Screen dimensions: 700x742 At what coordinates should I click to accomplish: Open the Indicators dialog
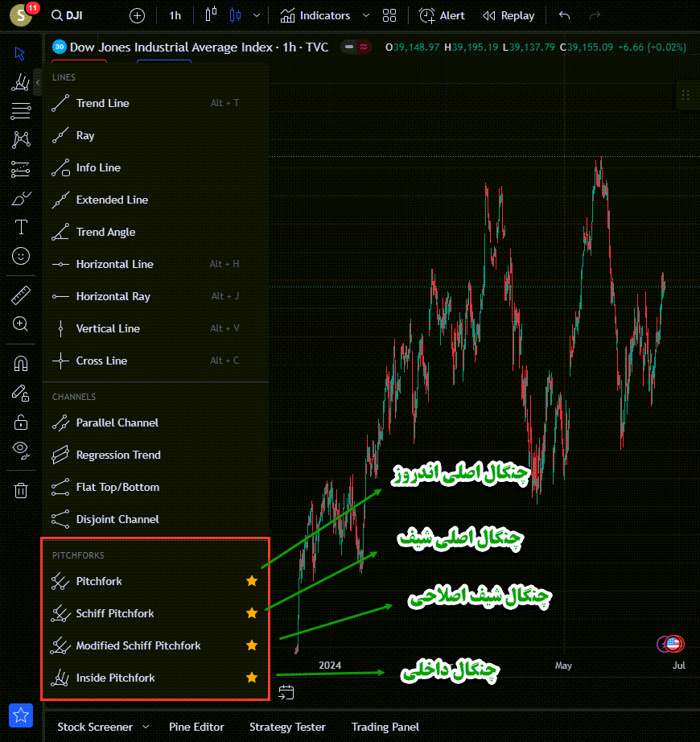(x=315, y=15)
